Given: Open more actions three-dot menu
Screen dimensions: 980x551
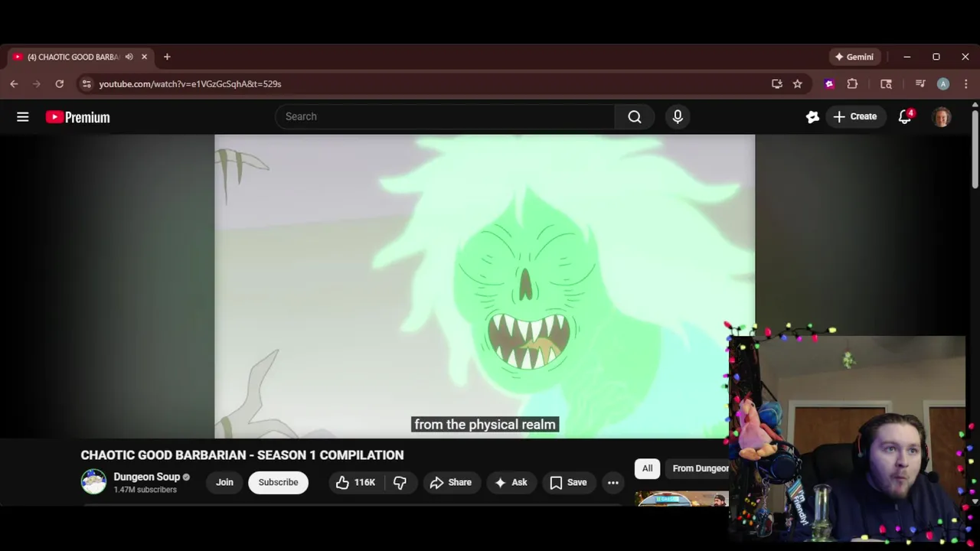Looking at the screenshot, I should click(x=612, y=482).
